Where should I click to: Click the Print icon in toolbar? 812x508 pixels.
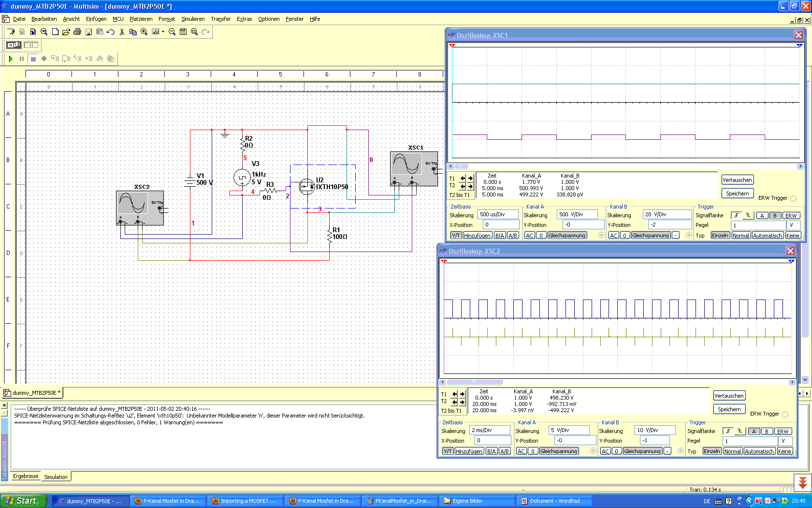tap(77, 32)
